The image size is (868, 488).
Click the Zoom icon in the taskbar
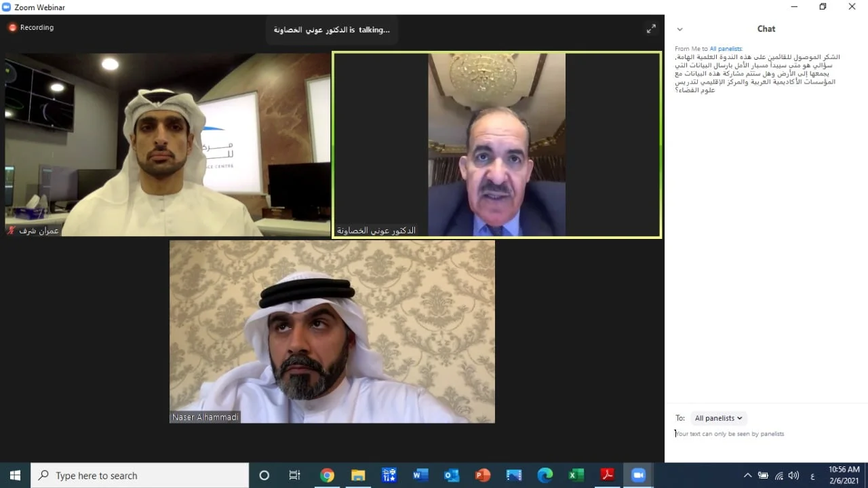[x=638, y=476]
